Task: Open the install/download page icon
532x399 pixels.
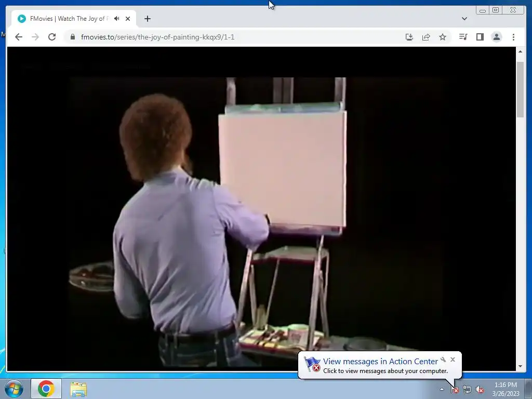Action: [409, 37]
